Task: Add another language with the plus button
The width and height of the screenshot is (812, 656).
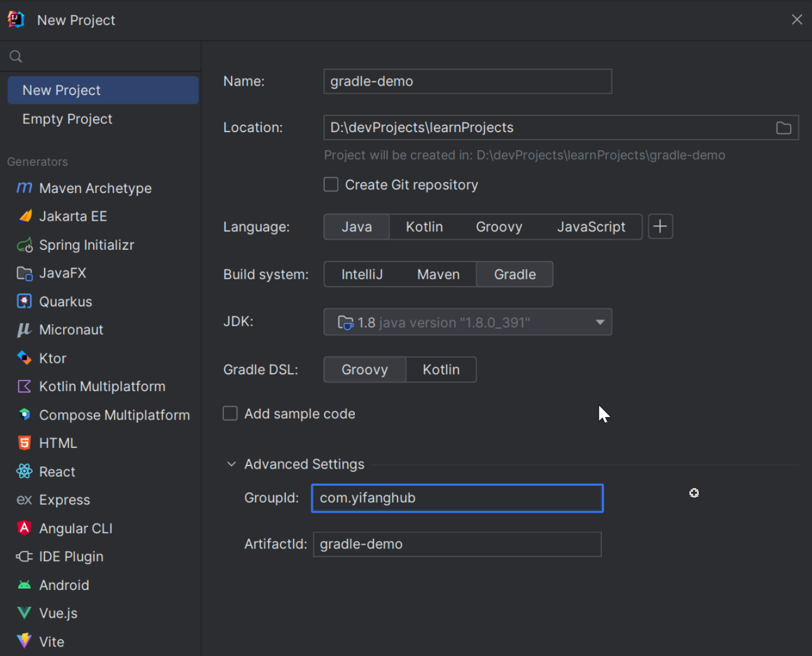Action: (660, 227)
